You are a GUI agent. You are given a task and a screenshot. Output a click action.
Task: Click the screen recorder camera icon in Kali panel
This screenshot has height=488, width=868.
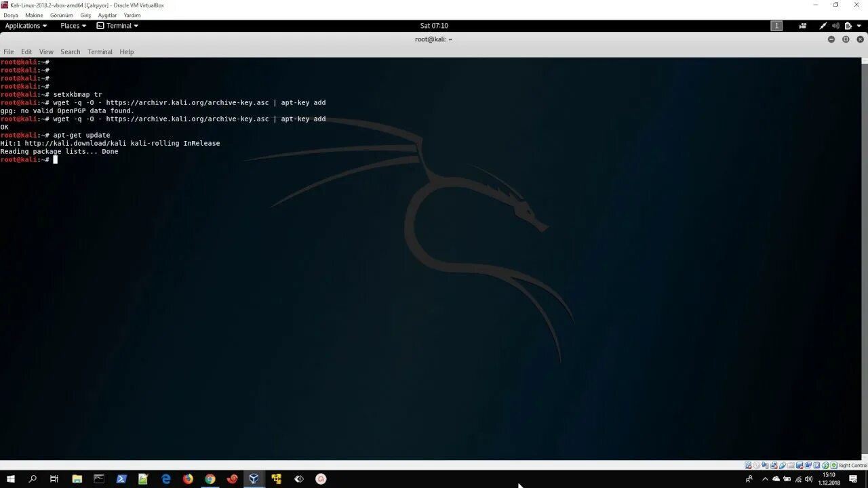point(803,26)
